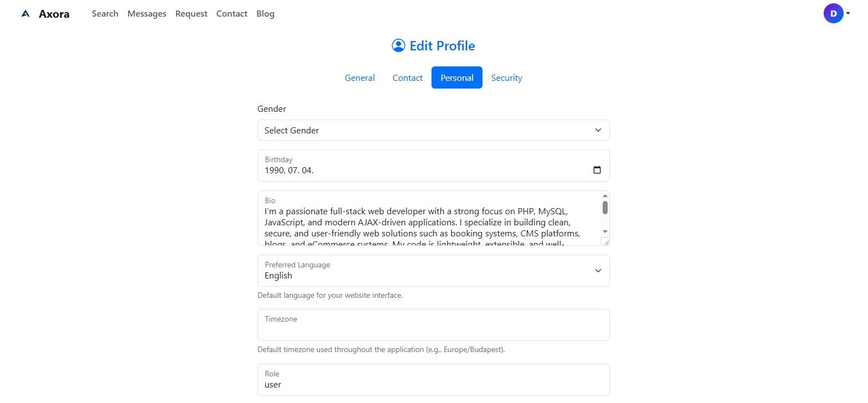The width and height of the screenshot is (868, 403).
Task: Click the Bio textarea resize handle
Action: pyautogui.click(x=605, y=242)
